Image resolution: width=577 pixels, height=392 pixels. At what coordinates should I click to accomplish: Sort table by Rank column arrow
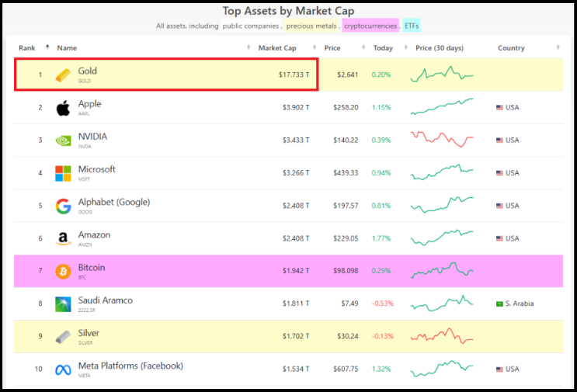(47, 47)
